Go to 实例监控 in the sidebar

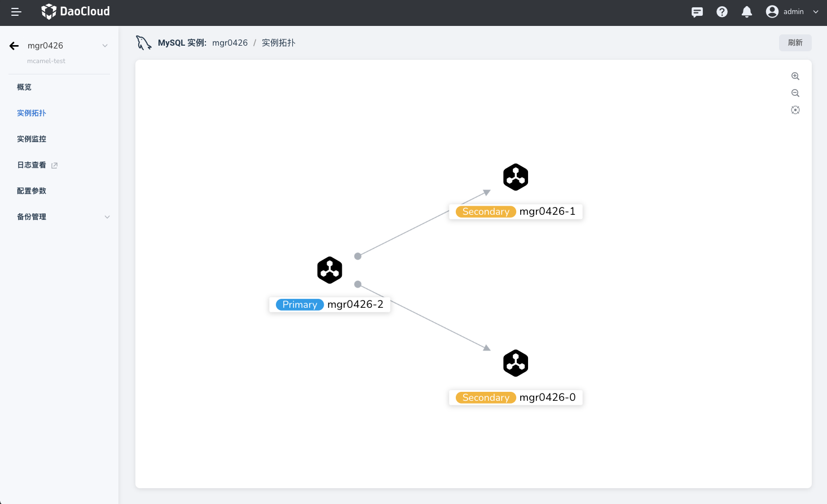[32, 139]
